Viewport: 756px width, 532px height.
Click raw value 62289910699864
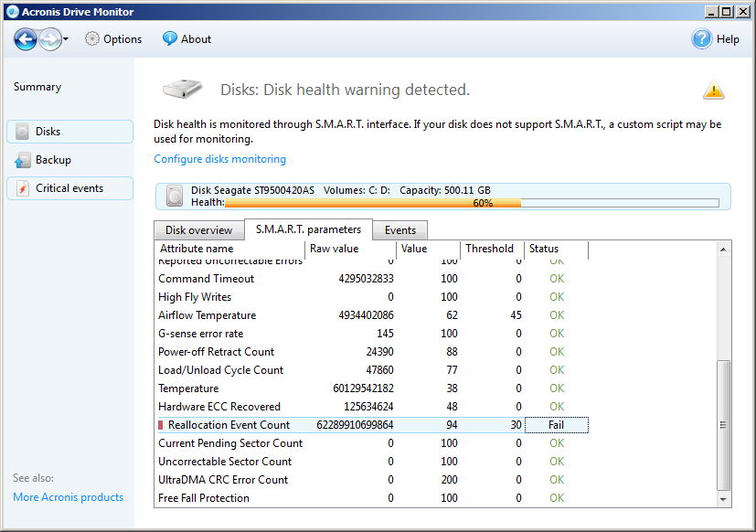(x=355, y=425)
